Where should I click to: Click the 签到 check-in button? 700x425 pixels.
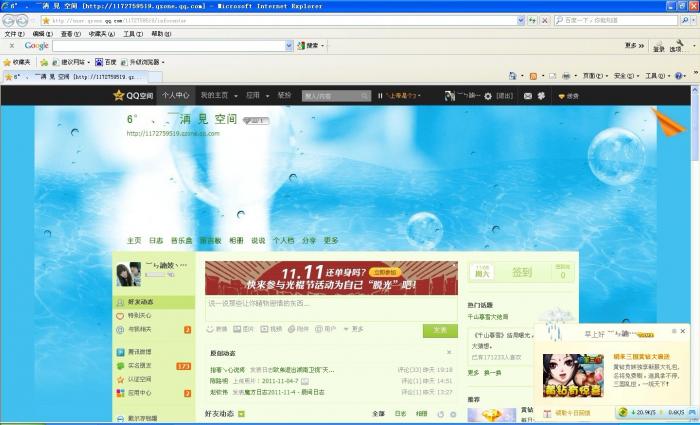coord(521,272)
